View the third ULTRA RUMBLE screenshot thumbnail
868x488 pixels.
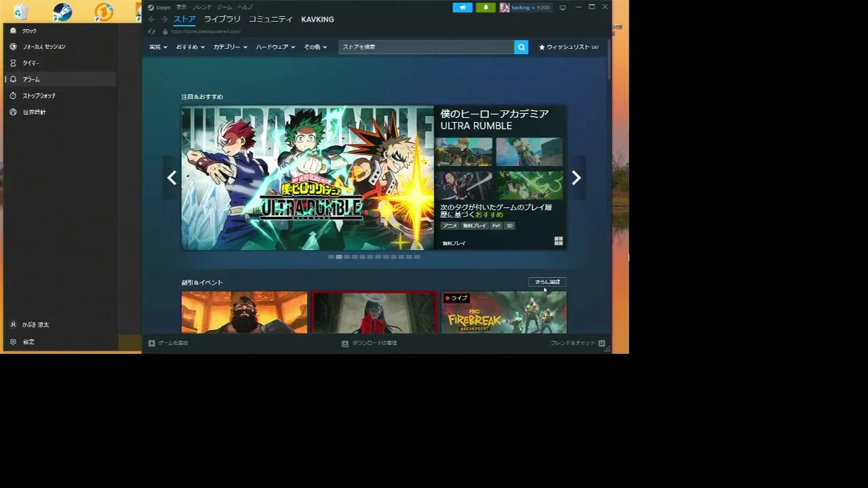click(465, 185)
